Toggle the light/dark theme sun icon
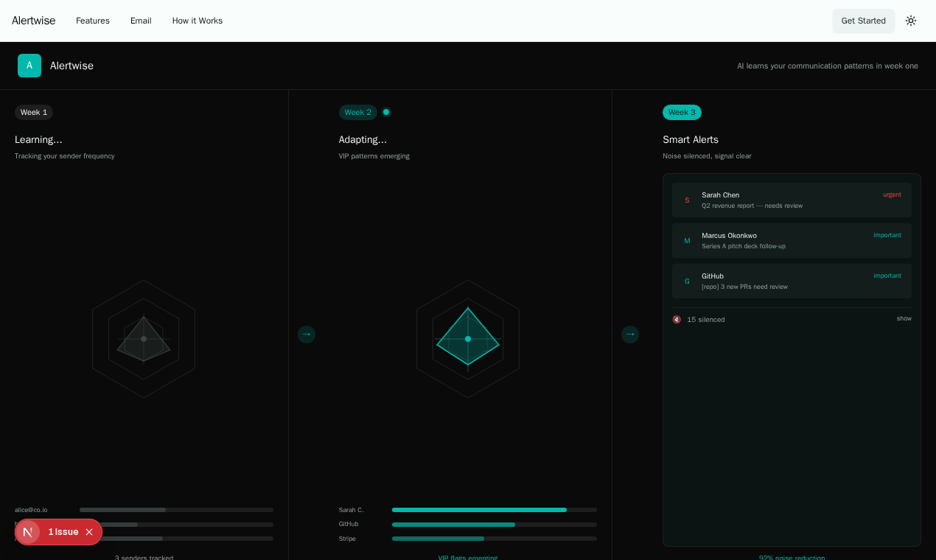936x560 pixels. [911, 21]
